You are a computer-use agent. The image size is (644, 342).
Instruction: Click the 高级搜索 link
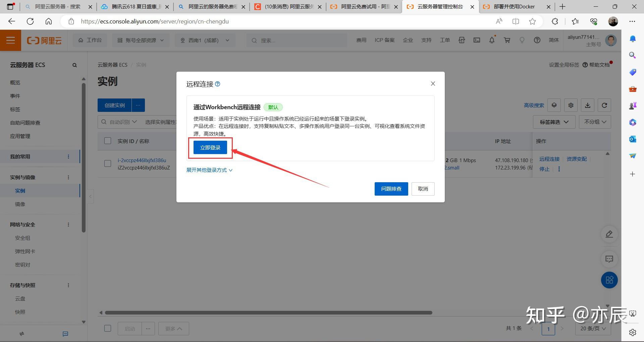pyautogui.click(x=534, y=105)
